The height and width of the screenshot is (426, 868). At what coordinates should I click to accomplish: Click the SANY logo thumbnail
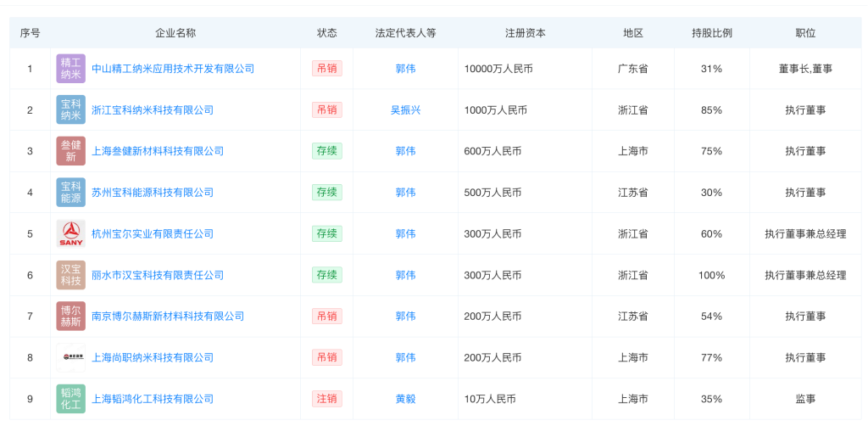point(71,233)
